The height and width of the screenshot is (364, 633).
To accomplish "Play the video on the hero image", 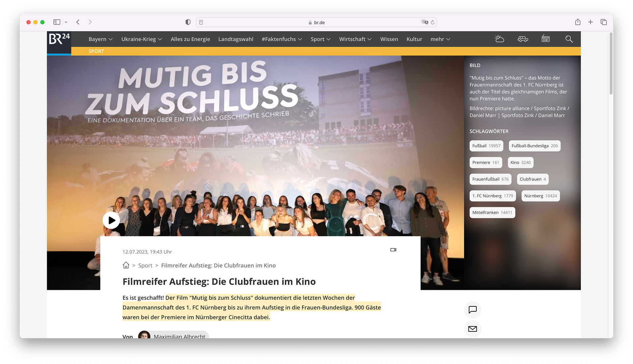I will tap(111, 220).
